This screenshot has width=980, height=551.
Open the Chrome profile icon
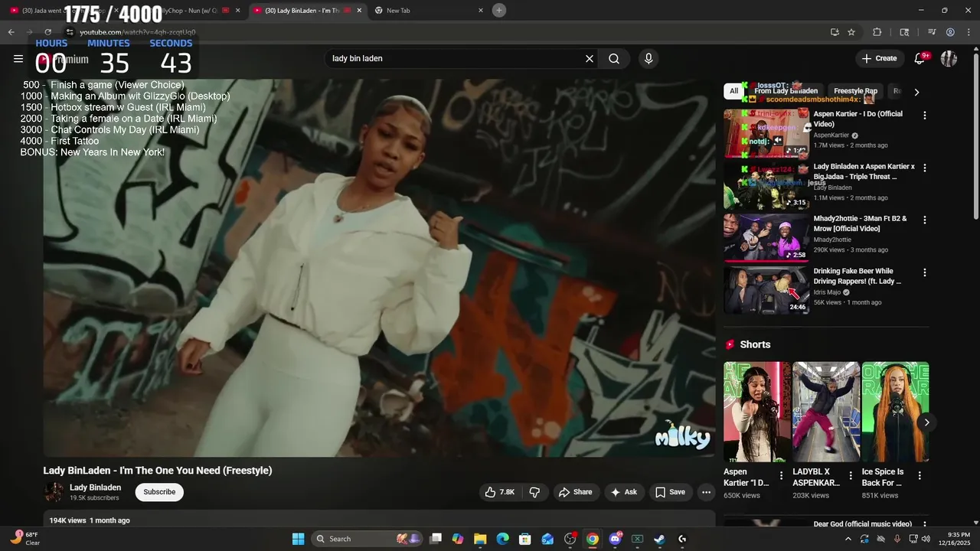pos(950,32)
